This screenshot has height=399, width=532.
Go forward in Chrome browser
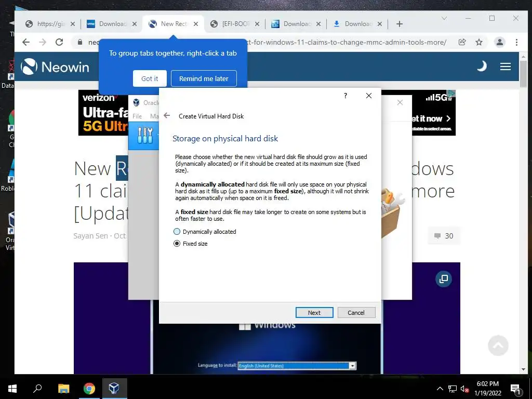click(x=43, y=42)
